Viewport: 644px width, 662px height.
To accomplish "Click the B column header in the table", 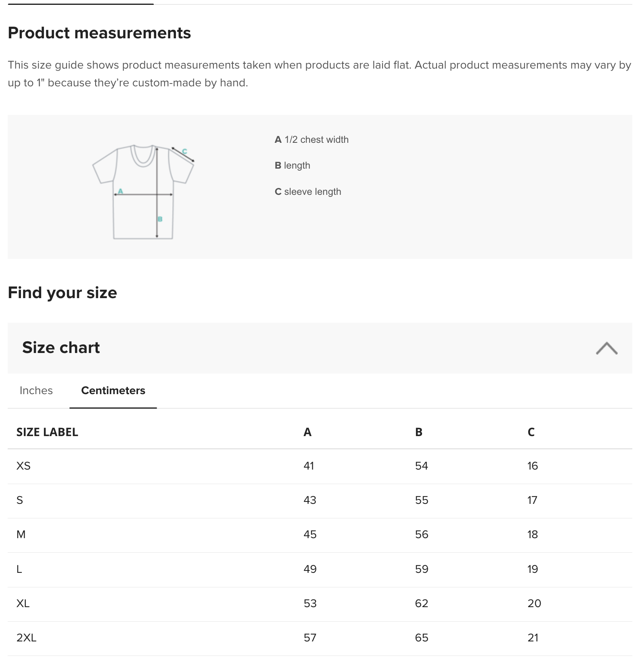I will tap(419, 432).
